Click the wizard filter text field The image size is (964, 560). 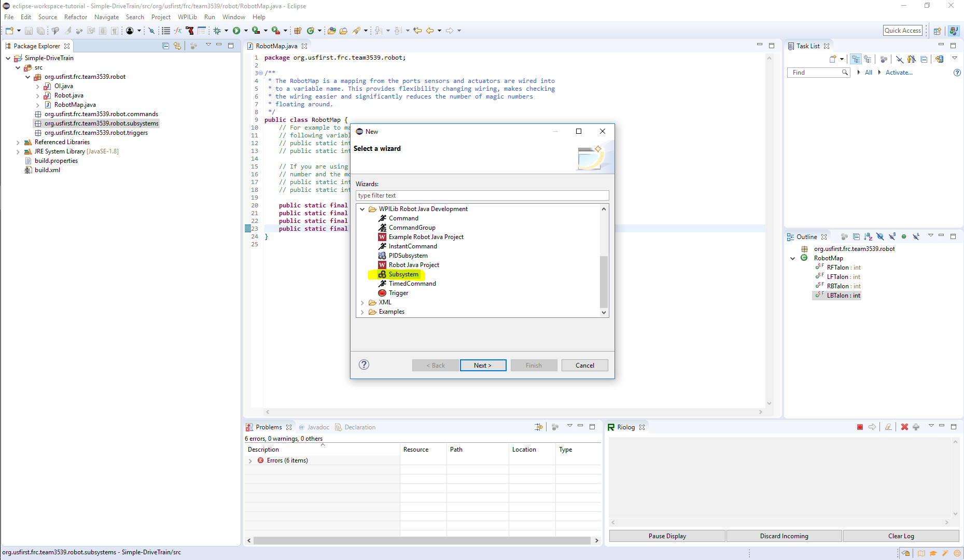point(482,195)
